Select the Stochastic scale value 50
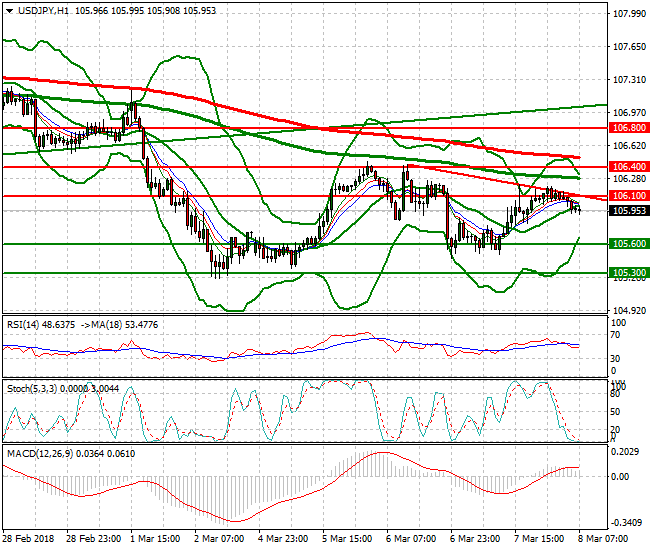 coord(616,412)
